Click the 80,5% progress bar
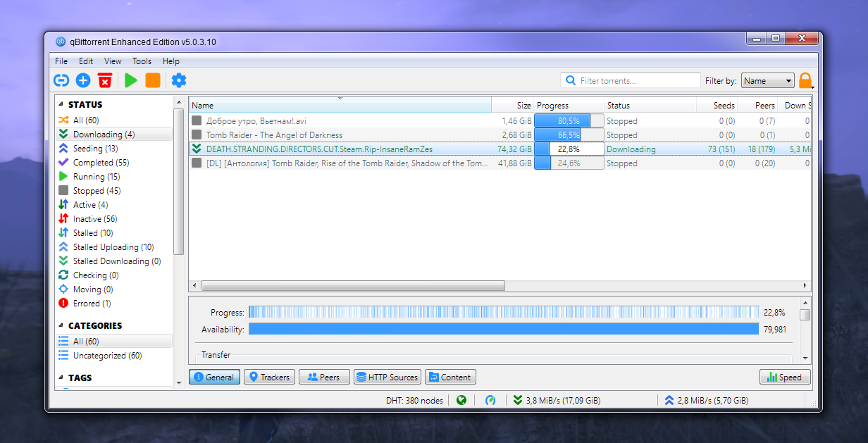 click(569, 121)
